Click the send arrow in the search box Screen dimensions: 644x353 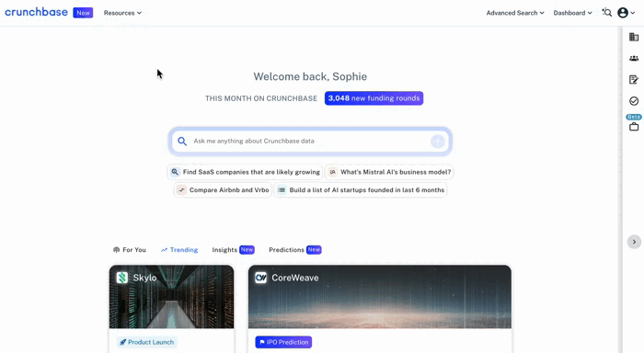point(437,142)
